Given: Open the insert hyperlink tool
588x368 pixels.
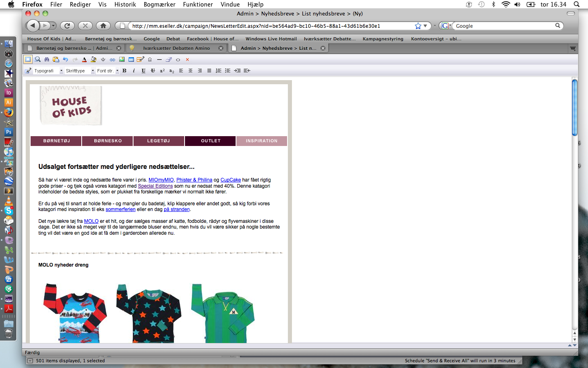Looking at the screenshot, I should click(112, 60).
